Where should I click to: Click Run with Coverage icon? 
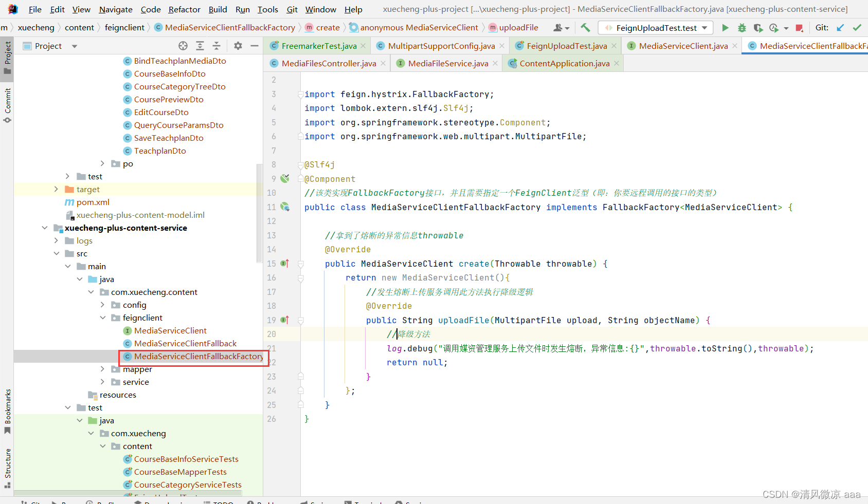pyautogui.click(x=758, y=28)
